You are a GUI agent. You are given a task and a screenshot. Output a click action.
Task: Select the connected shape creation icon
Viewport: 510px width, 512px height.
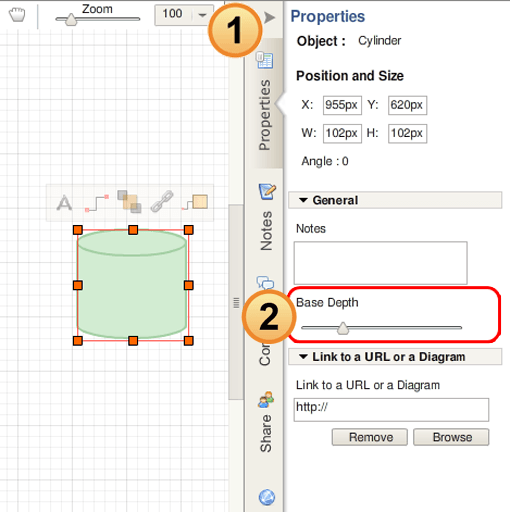(195, 202)
